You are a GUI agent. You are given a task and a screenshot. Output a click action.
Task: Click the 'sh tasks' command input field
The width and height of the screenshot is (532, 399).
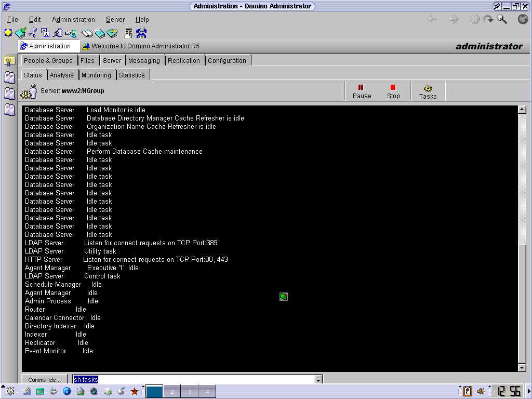pos(194,380)
